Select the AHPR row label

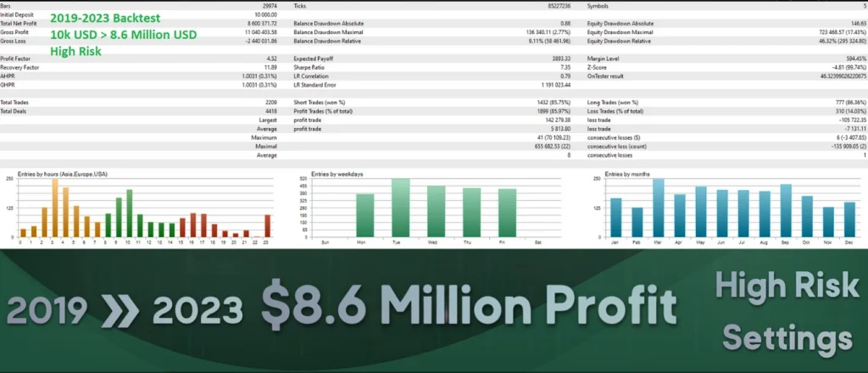(x=7, y=76)
